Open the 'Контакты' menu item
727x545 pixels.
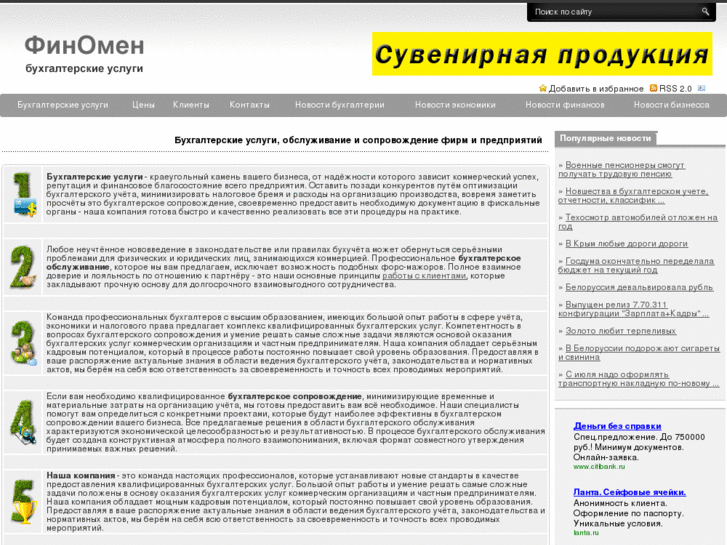pyautogui.click(x=249, y=105)
